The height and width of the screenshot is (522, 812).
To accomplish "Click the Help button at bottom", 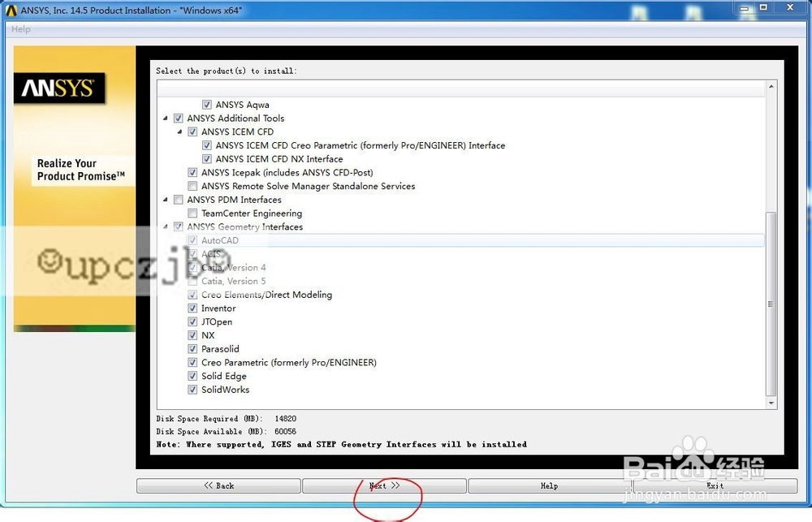I will tap(550, 485).
